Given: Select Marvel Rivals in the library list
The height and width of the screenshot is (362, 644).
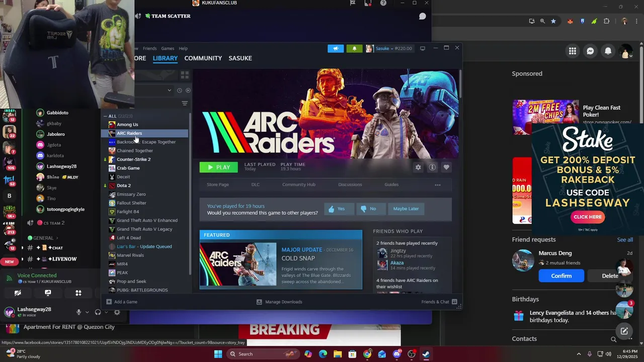Looking at the screenshot, I should [x=130, y=255].
